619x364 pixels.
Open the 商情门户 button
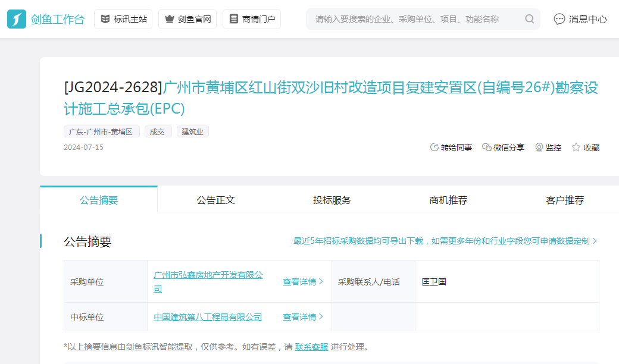(x=252, y=19)
